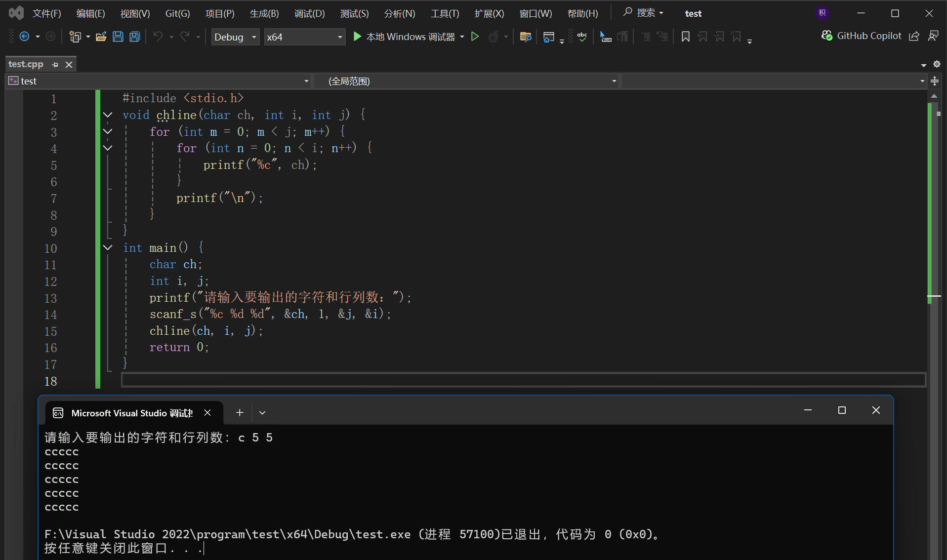Screen dimensions: 947x560
Task: Open the 工具(T) menu
Action: tap(445, 13)
